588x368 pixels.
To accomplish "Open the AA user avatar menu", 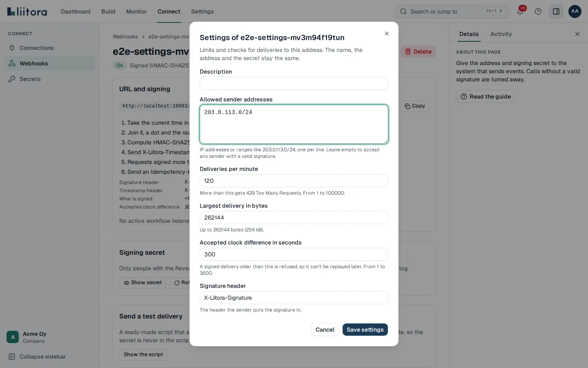I will (575, 11).
